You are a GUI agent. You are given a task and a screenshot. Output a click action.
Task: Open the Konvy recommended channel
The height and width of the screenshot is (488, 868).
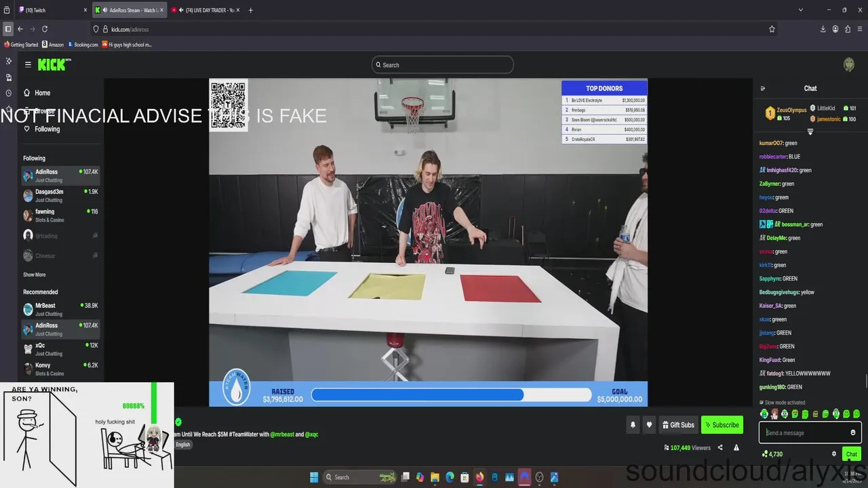point(60,369)
